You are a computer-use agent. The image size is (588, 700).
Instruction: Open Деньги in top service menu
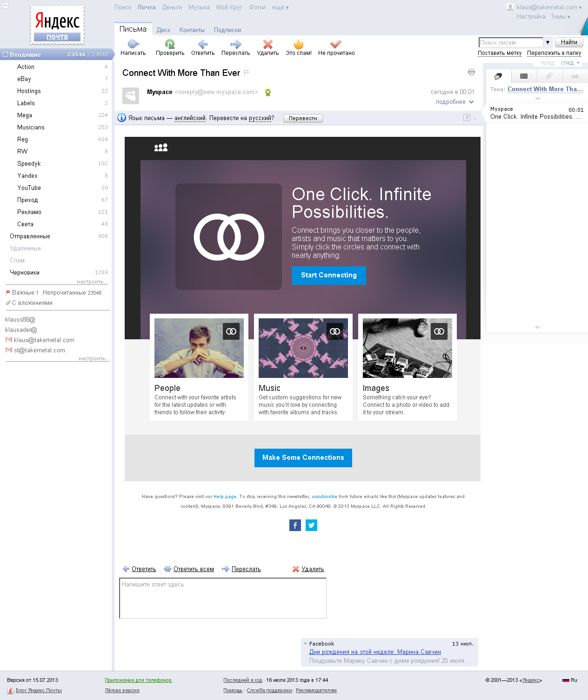[x=172, y=7]
